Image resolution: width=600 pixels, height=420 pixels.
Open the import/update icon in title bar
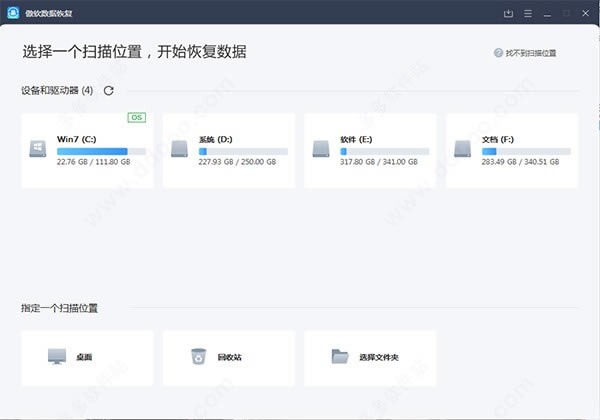click(x=508, y=14)
